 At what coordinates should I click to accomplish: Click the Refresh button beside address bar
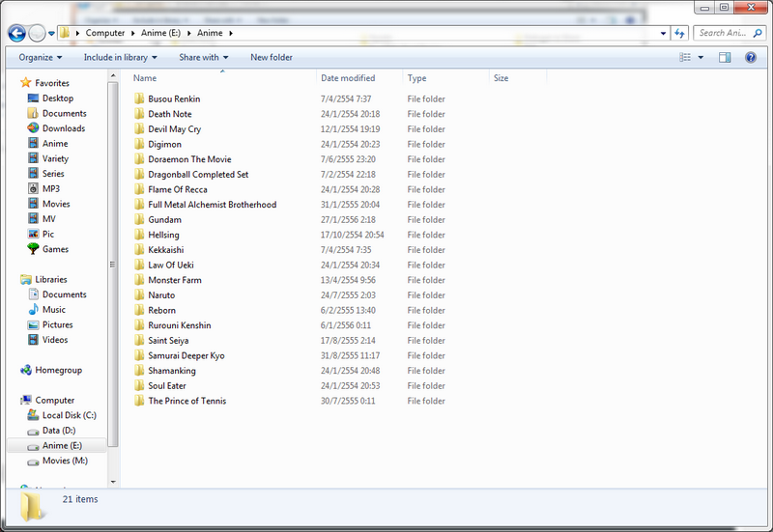tap(680, 33)
